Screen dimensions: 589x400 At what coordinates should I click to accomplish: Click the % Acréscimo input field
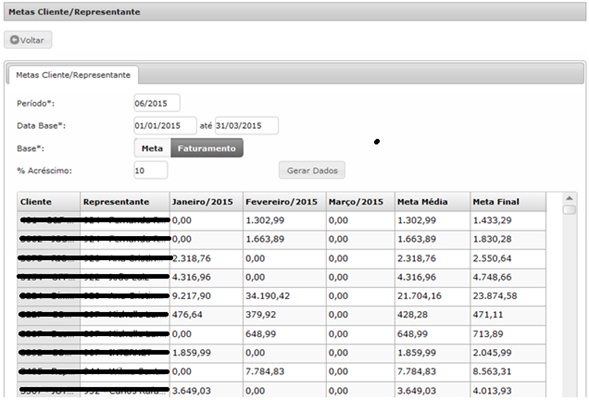tap(151, 170)
